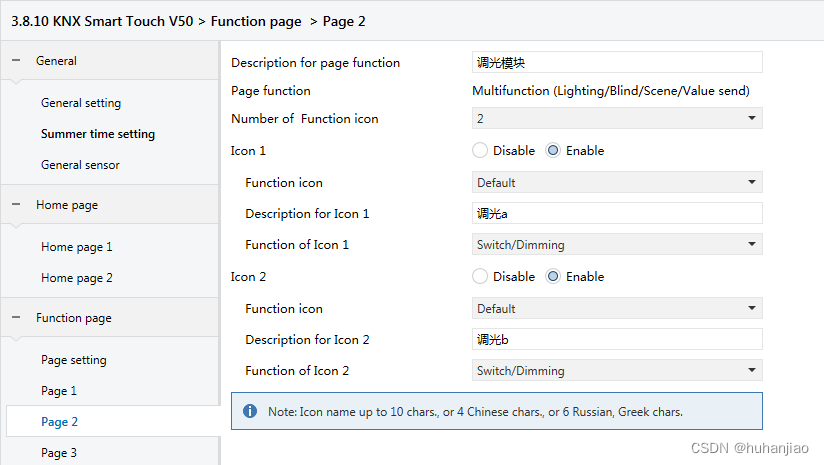Image resolution: width=824 pixels, height=465 pixels.
Task: Collapse the General section minus icon
Action: click(x=16, y=61)
